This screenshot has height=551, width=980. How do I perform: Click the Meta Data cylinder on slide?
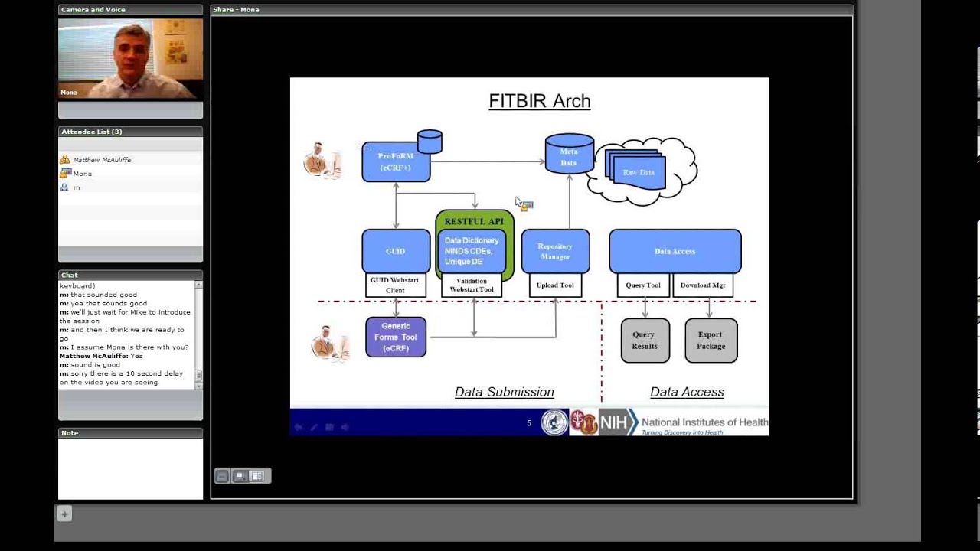click(569, 153)
